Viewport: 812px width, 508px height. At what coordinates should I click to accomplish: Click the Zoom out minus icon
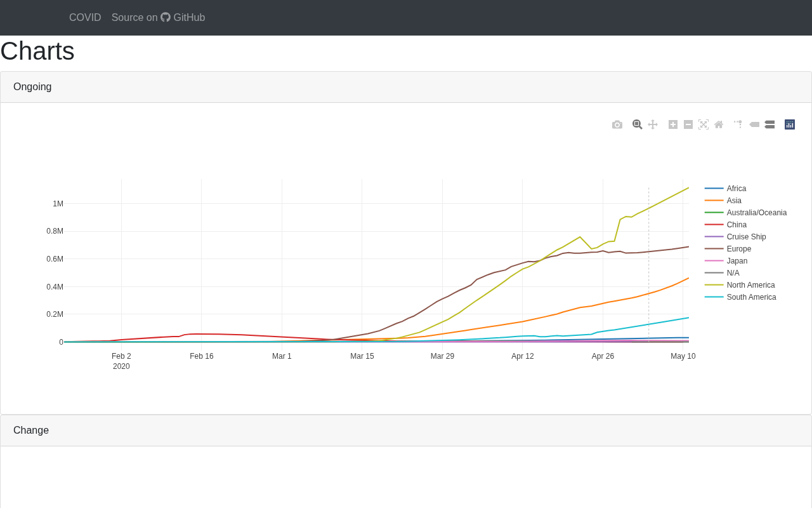tap(688, 124)
